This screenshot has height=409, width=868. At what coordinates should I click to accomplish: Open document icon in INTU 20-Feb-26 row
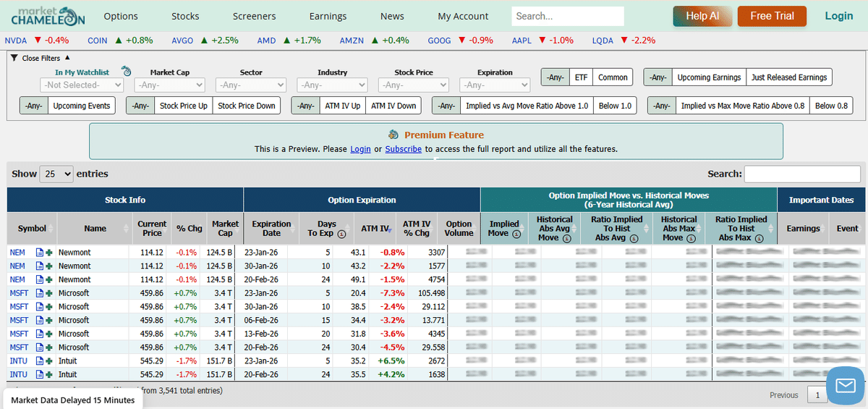[x=40, y=374]
